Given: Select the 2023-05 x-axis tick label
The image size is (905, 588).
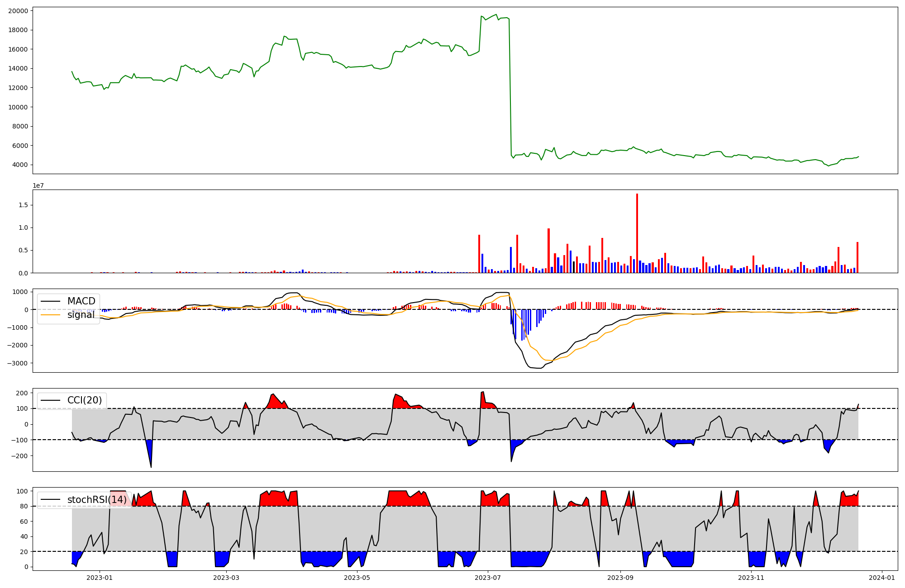Looking at the screenshot, I should 357,578.
